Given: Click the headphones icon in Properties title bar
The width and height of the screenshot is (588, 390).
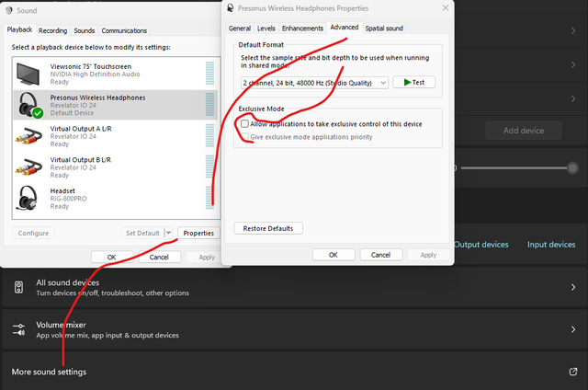Looking at the screenshot, I should (x=231, y=8).
